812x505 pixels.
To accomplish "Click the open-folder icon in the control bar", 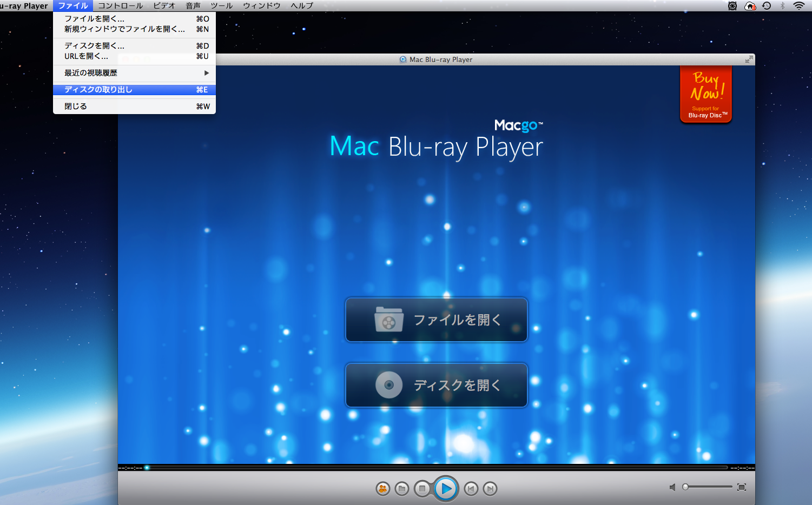I will (x=402, y=489).
